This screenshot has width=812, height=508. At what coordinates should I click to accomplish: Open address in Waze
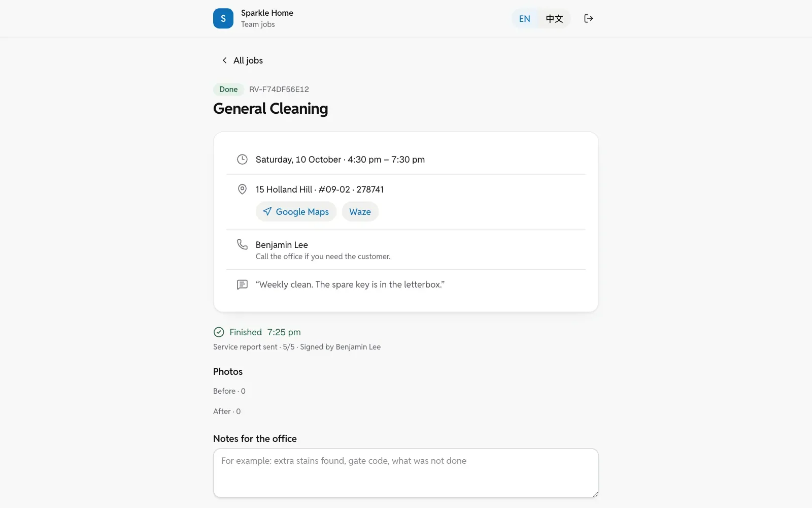point(360,212)
